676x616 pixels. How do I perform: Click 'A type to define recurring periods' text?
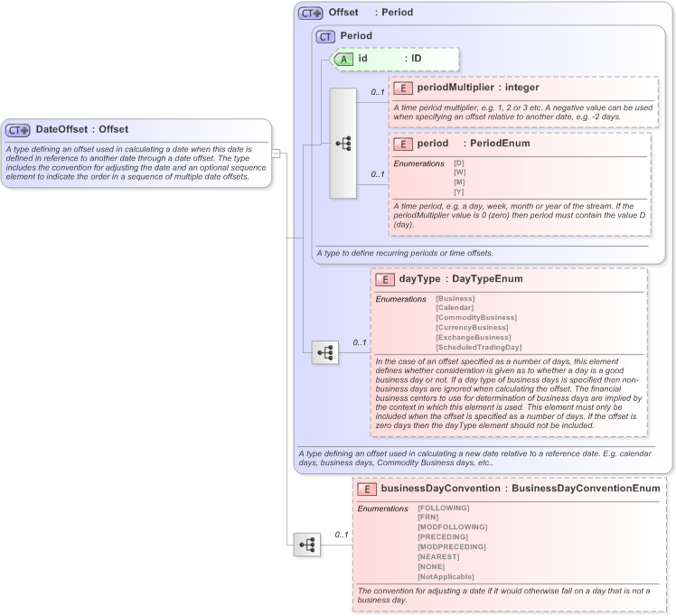click(405, 253)
